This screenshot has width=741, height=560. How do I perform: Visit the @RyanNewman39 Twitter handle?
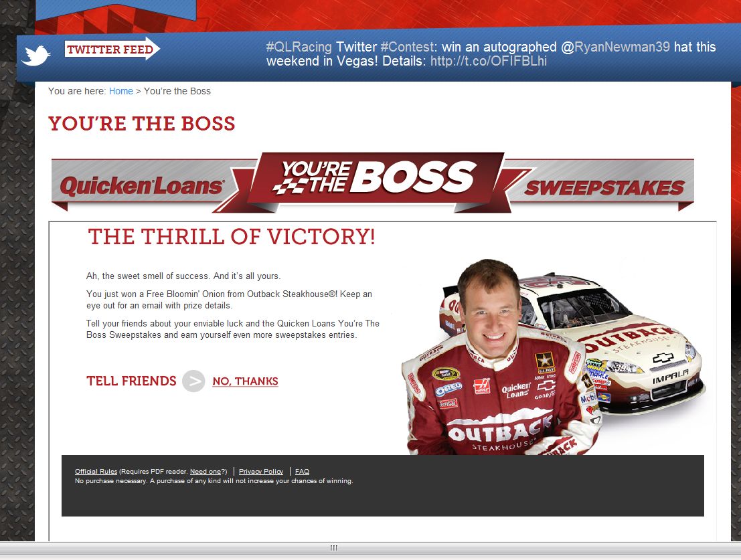click(615, 47)
